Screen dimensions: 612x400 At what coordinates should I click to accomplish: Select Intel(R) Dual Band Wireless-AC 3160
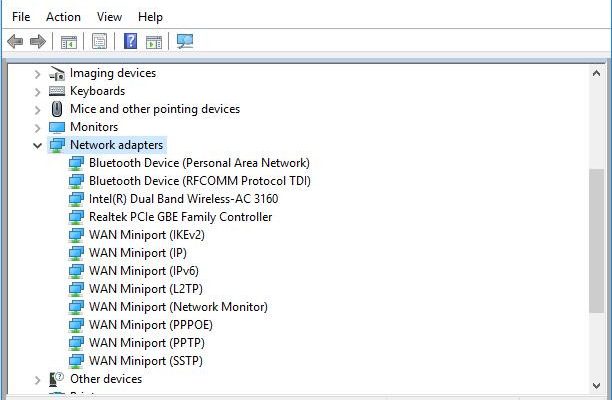click(x=183, y=199)
